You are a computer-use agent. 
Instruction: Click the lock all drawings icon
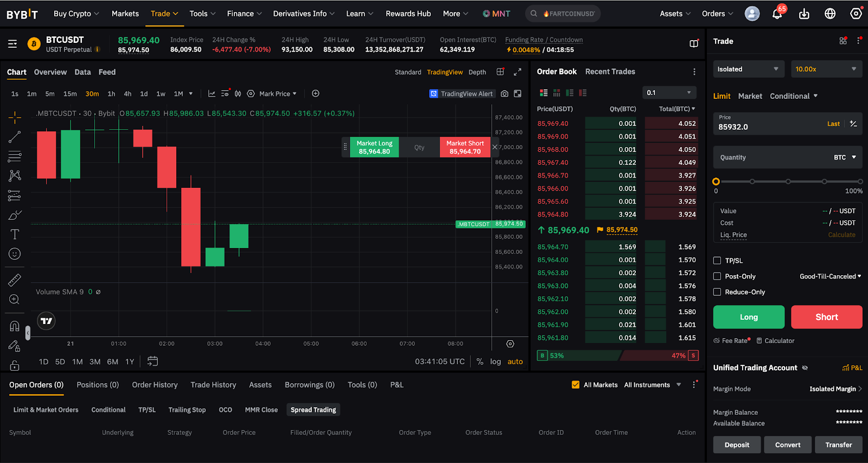pyautogui.click(x=15, y=365)
